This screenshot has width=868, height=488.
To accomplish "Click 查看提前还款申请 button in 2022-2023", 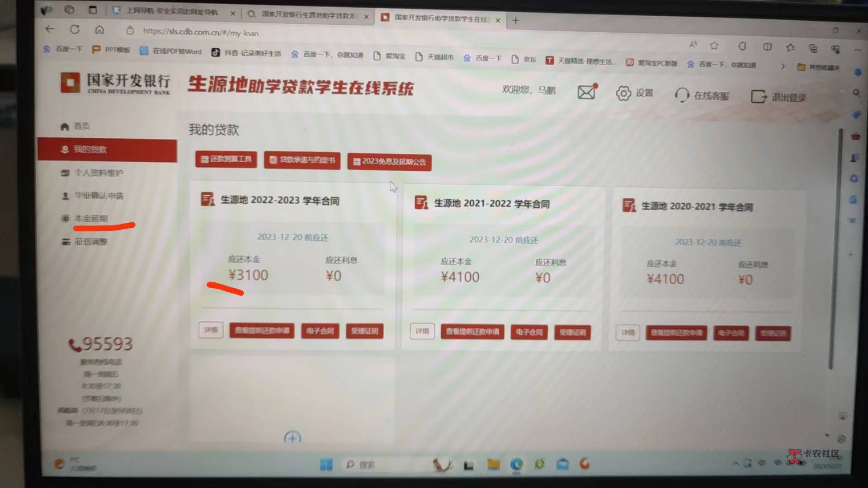I will pyautogui.click(x=260, y=331).
